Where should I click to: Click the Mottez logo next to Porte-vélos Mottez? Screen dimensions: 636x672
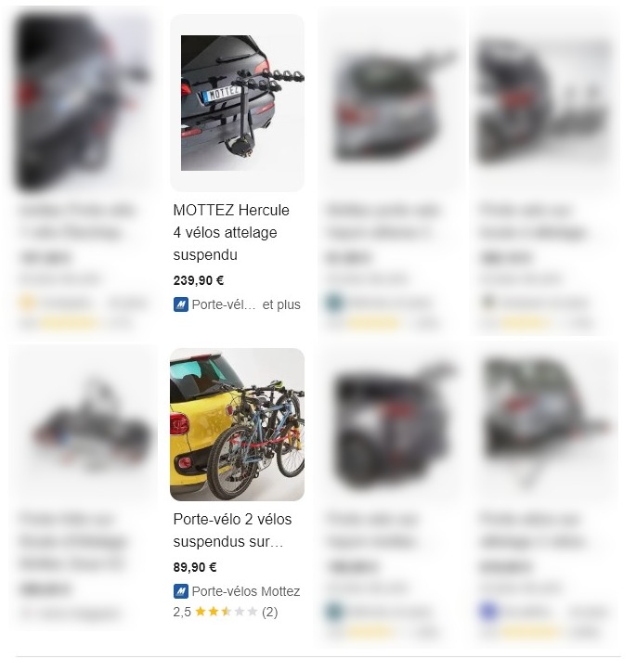pyautogui.click(x=180, y=591)
